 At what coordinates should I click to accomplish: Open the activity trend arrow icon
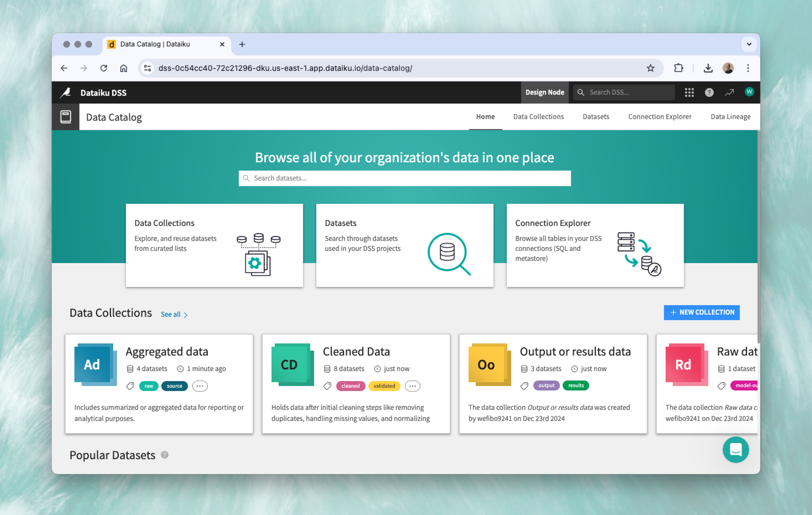729,92
